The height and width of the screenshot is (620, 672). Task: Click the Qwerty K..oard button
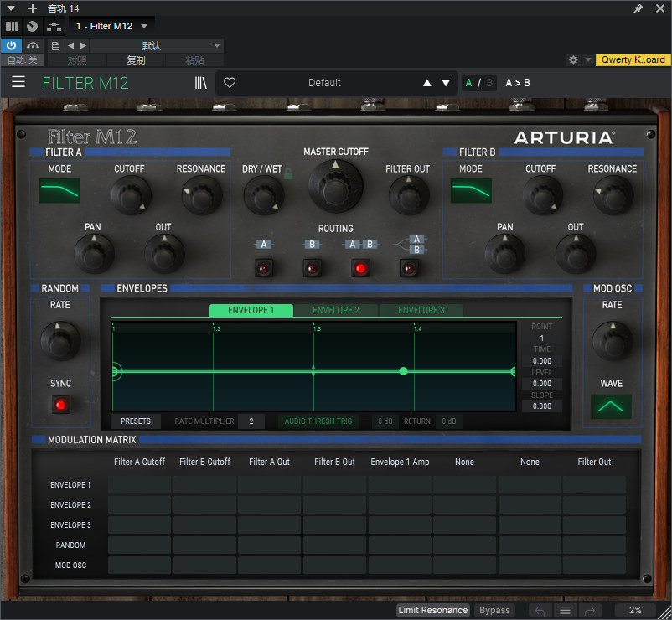tap(633, 59)
